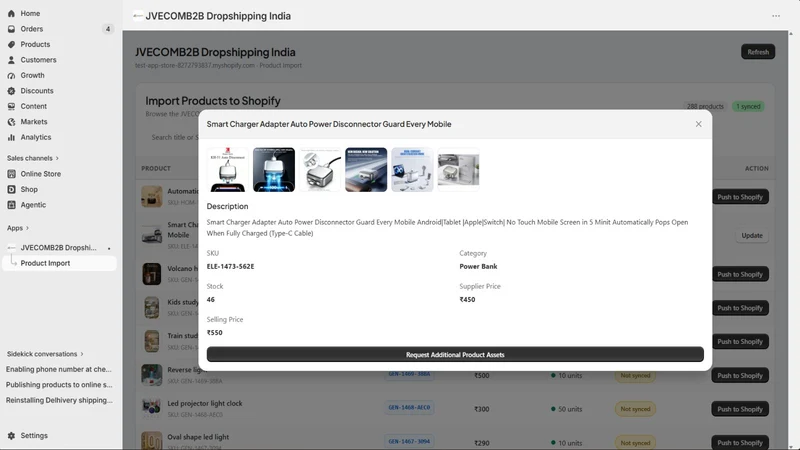Click Update button for Smart Charger row
The width and height of the screenshot is (800, 450).
click(x=752, y=236)
